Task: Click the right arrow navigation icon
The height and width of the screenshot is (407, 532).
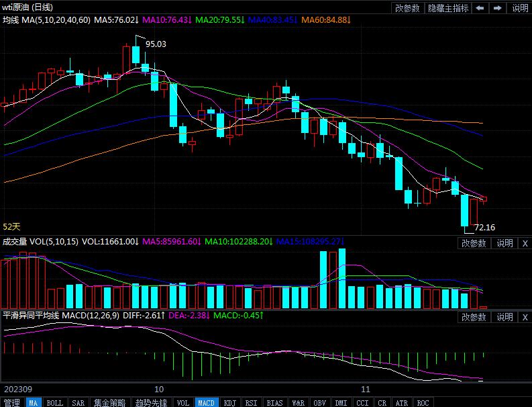Action: [497, 8]
